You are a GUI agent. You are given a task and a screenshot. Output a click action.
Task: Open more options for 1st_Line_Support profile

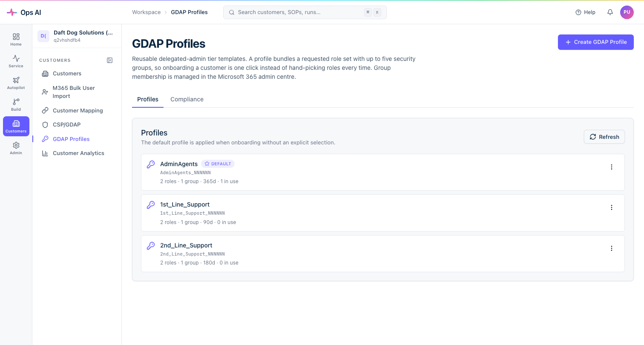click(612, 207)
